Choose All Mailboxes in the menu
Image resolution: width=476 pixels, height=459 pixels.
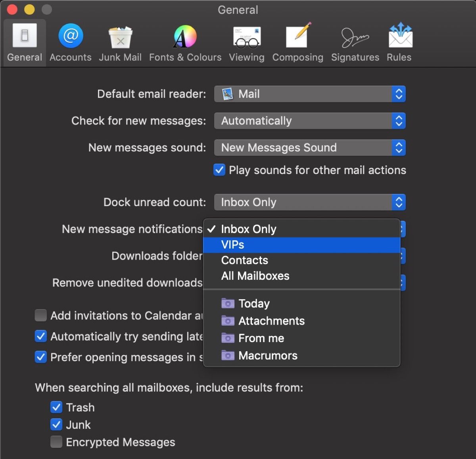pos(255,276)
